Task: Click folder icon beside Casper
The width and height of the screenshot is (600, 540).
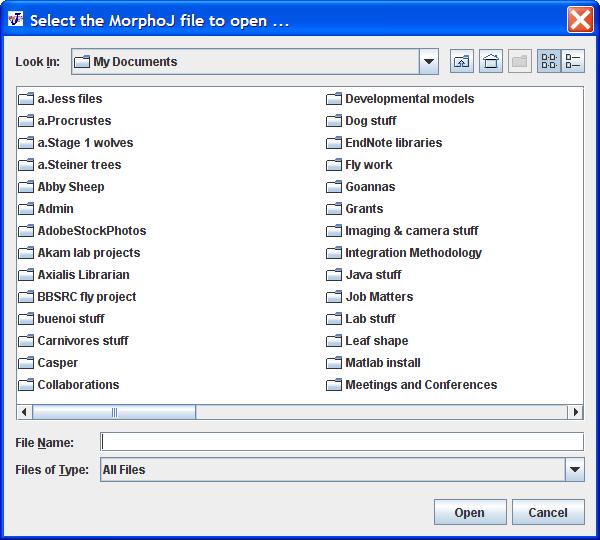Action: click(x=26, y=363)
